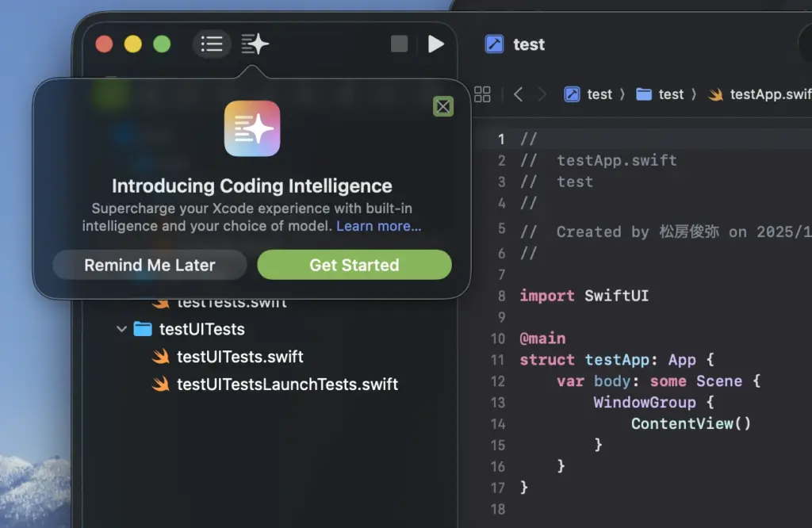Open the Learn more link
812x528 pixels.
[x=378, y=226]
